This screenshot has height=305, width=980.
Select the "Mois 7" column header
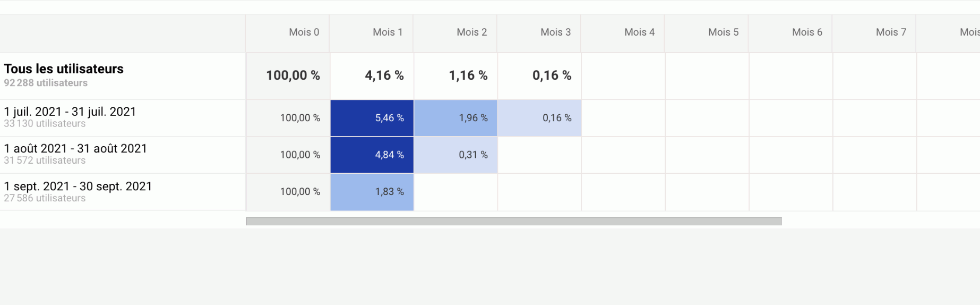click(x=891, y=32)
